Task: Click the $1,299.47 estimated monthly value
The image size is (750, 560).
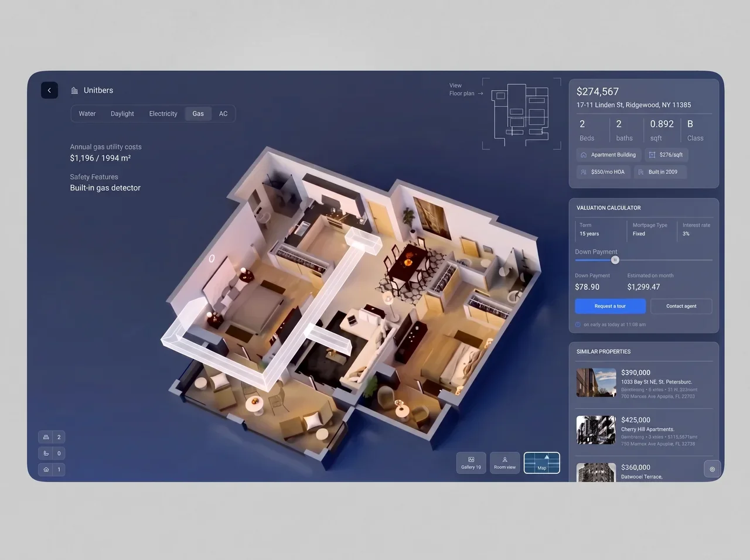Action: pos(643,287)
